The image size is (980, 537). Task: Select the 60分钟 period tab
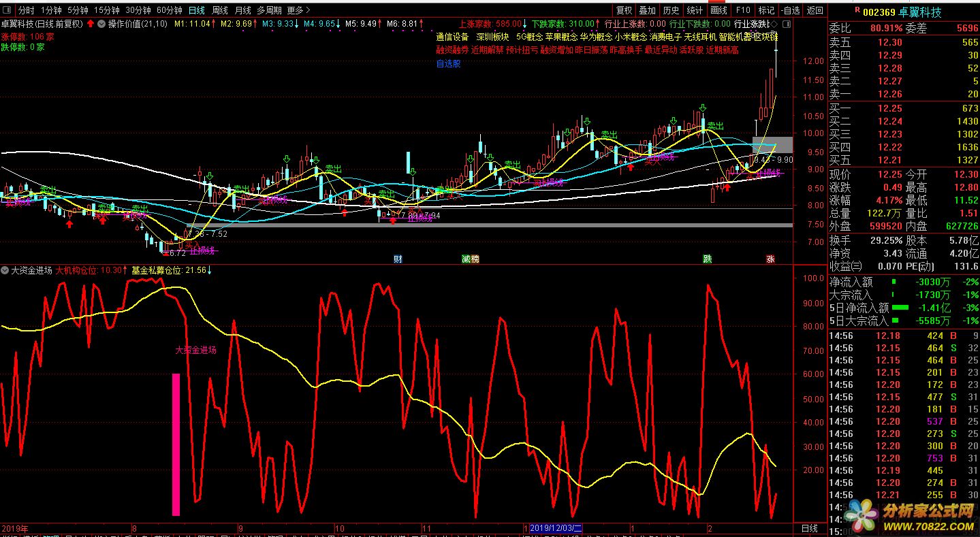pos(170,10)
